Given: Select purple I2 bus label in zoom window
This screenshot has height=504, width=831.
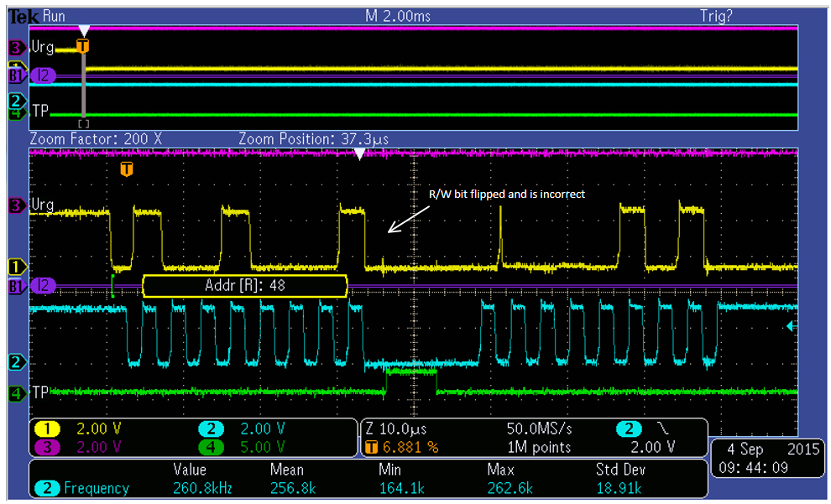Looking at the screenshot, I should [43, 286].
